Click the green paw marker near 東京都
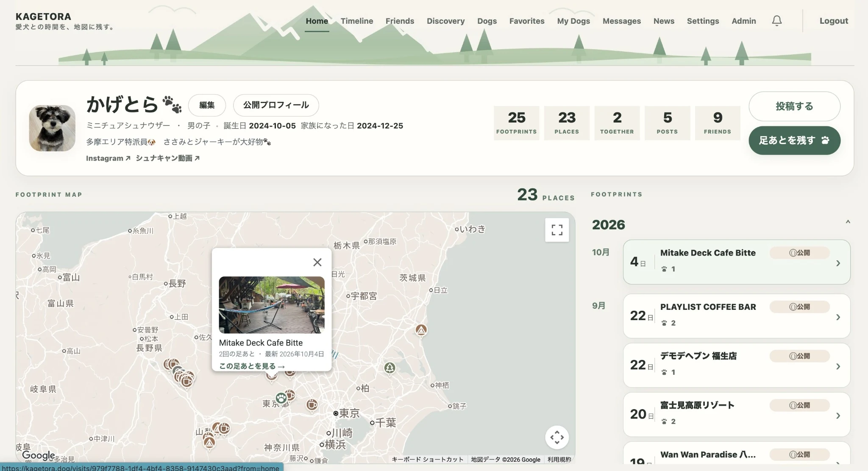 (x=281, y=398)
